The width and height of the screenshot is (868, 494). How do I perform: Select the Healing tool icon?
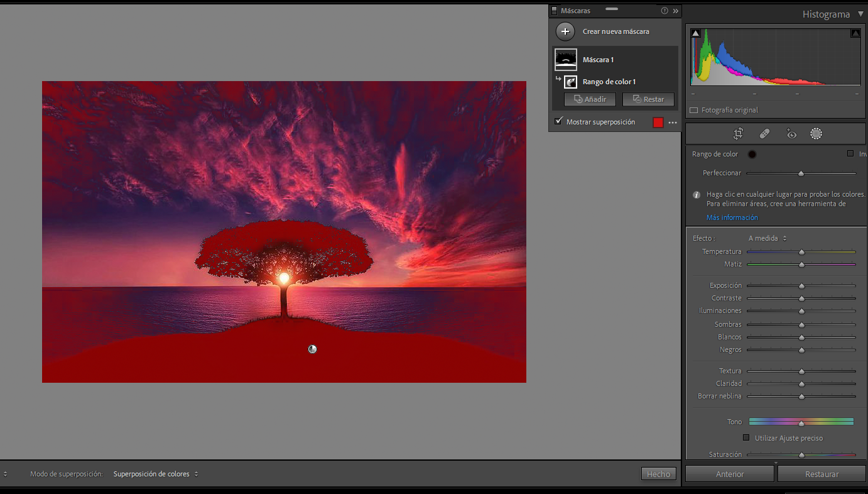(x=764, y=133)
